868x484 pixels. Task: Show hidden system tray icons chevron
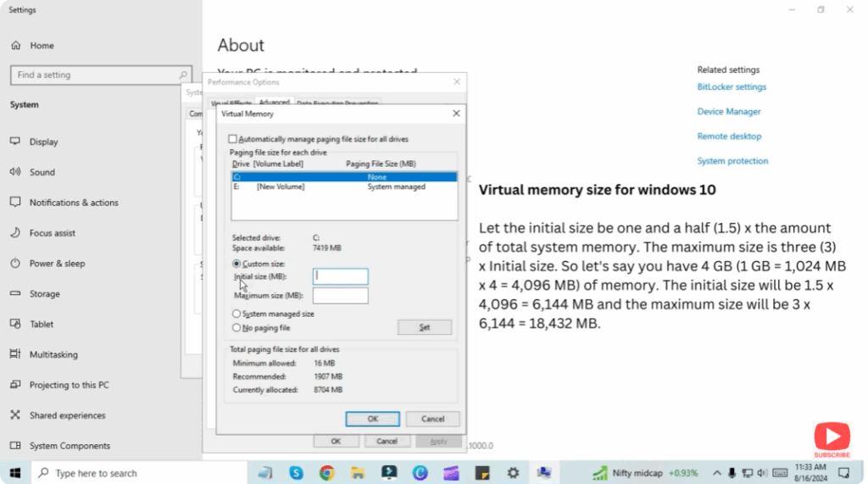[x=719, y=473]
